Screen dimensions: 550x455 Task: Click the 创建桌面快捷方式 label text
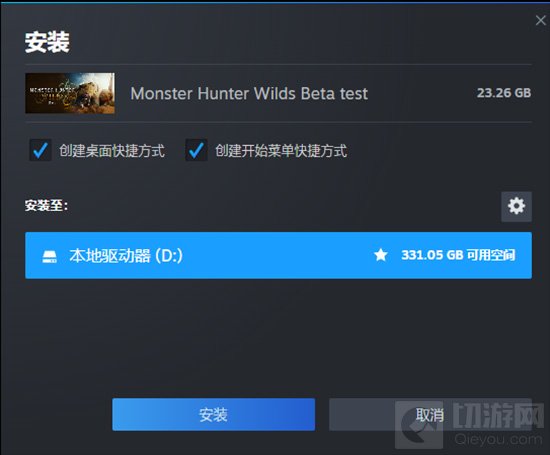pos(112,151)
